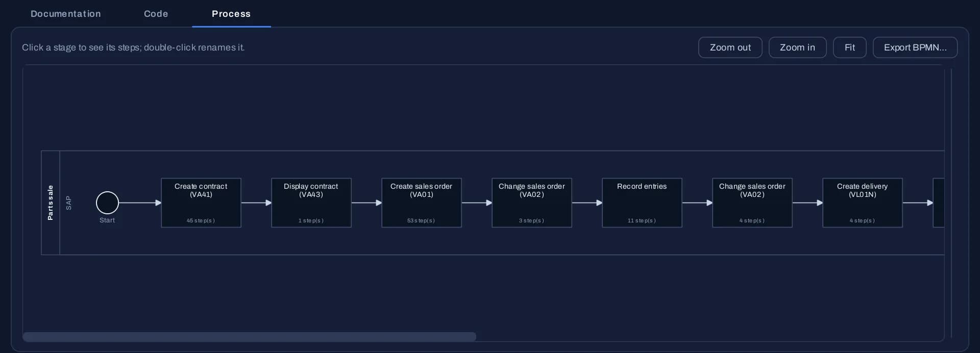Click the SAP lane label
Image resolution: width=980 pixels, height=353 pixels.
[x=68, y=203]
